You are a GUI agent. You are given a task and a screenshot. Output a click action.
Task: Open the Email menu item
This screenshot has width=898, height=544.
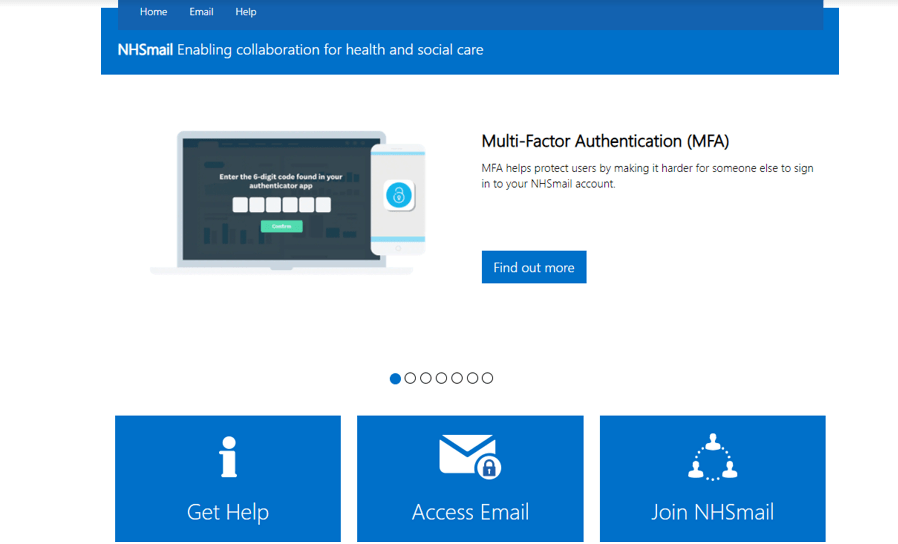[x=201, y=11]
